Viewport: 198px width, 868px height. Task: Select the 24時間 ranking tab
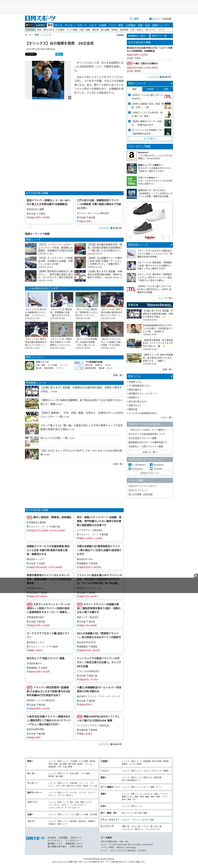pyautogui.click(x=150, y=89)
